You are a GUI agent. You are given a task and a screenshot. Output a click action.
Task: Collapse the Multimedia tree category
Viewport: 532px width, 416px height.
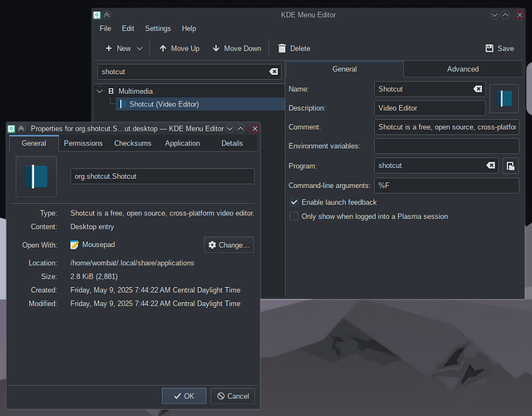click(x=101, y=91)
